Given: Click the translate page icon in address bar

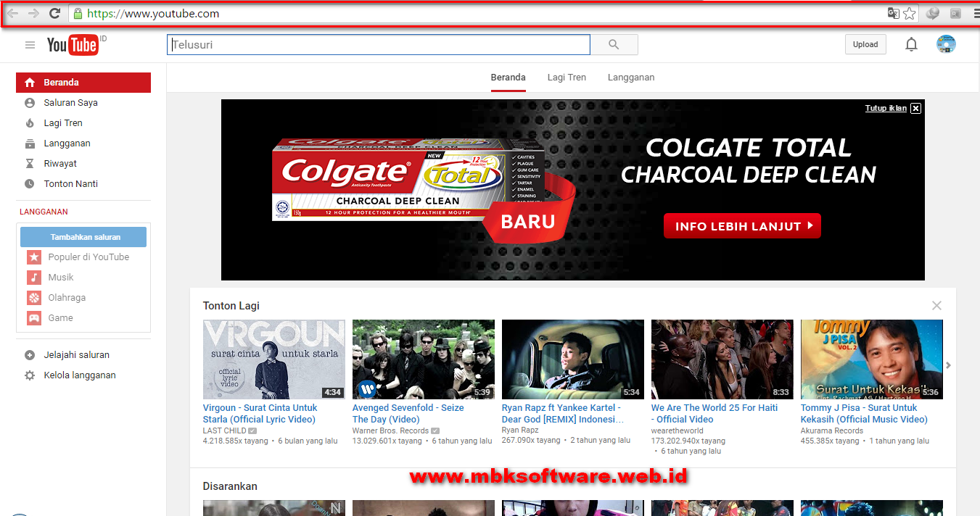Looking at the screenshot, I should (894, 13).
